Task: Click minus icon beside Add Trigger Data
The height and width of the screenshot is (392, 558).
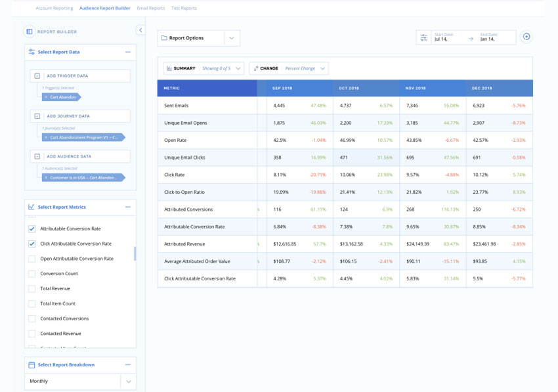Action: tap(37, 76)
